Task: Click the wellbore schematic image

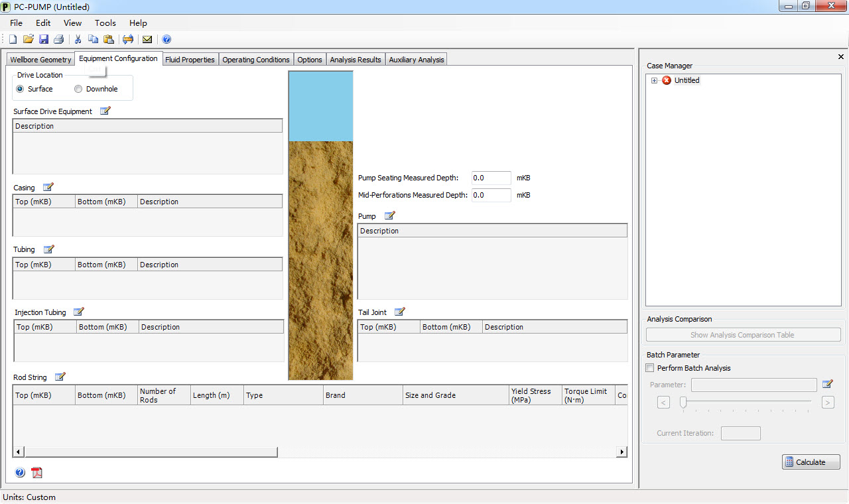Action: pyautogui.click(x=321, y=225)
